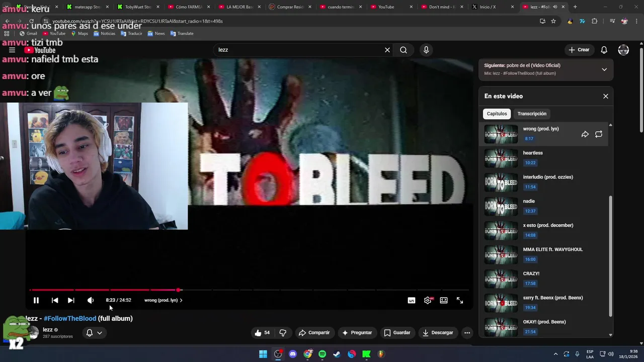644x362 pixels.
Task: Mute the lezz tab audio icon
Action: [555, 7]
